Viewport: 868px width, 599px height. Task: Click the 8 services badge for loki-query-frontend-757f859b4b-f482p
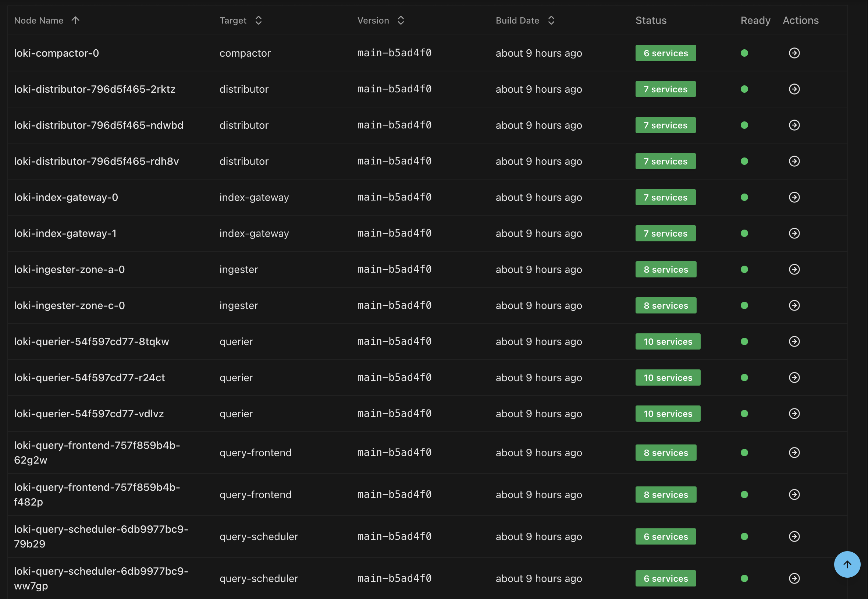click(665, 494)
